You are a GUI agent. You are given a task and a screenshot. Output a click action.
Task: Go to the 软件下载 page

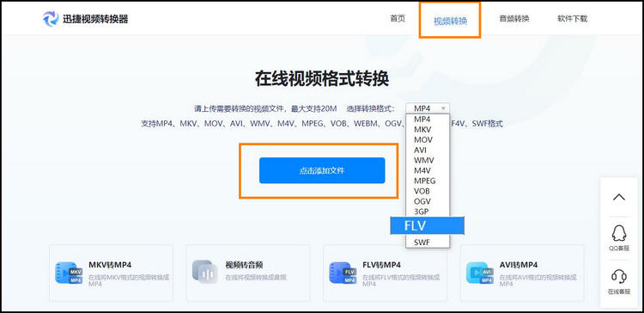(x=572, y=19)
